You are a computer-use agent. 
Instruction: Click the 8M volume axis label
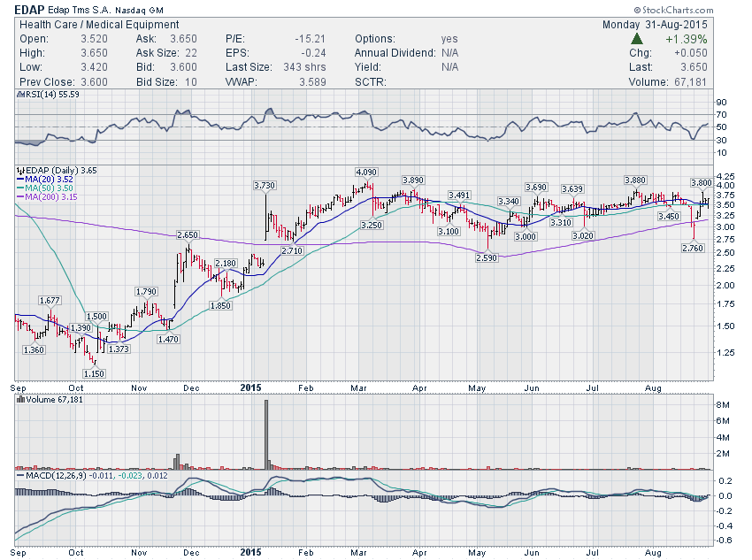[723, 404]
